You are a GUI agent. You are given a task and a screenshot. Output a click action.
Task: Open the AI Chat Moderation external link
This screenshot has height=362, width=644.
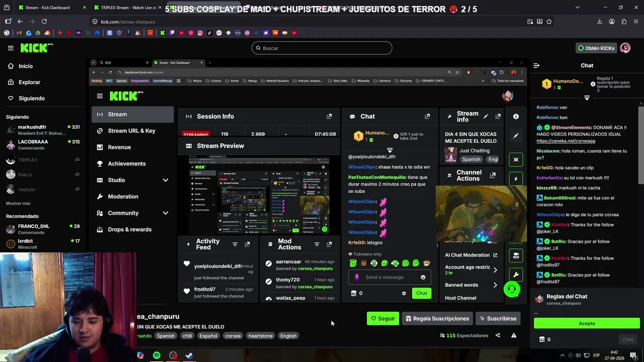[495, 255]
